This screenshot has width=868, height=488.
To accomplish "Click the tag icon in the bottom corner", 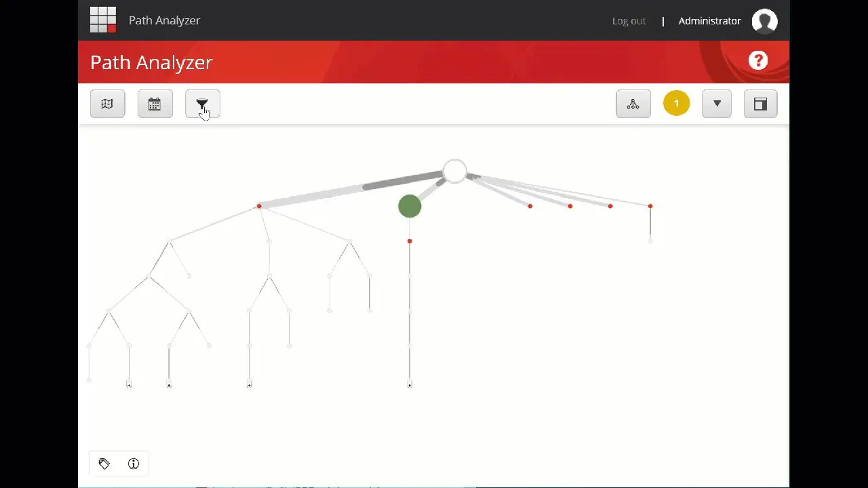I will [x=104, y=464].
